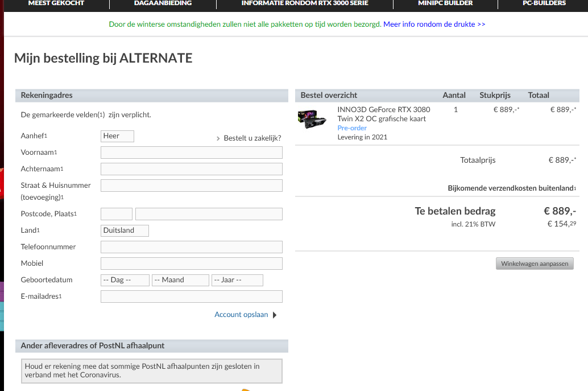Click 'Mijn bestelling bij ALTERNATE' heading

coord(103,58)
